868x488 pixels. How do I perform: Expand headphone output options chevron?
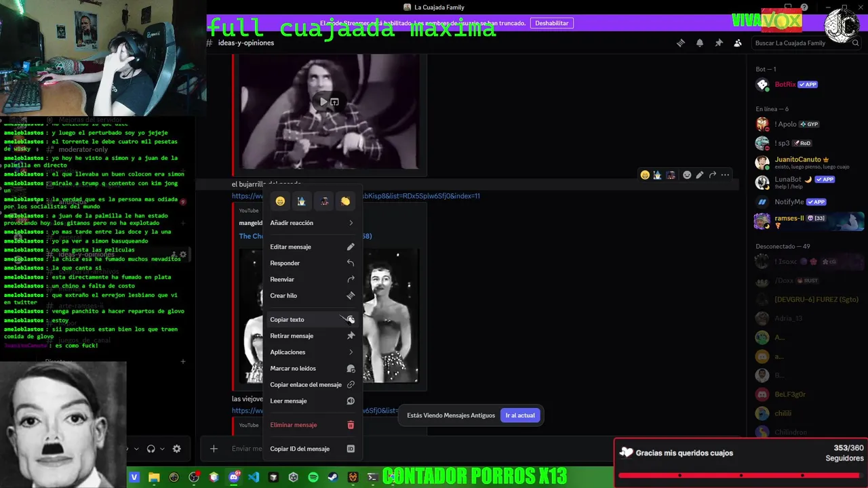coord(162,449)
